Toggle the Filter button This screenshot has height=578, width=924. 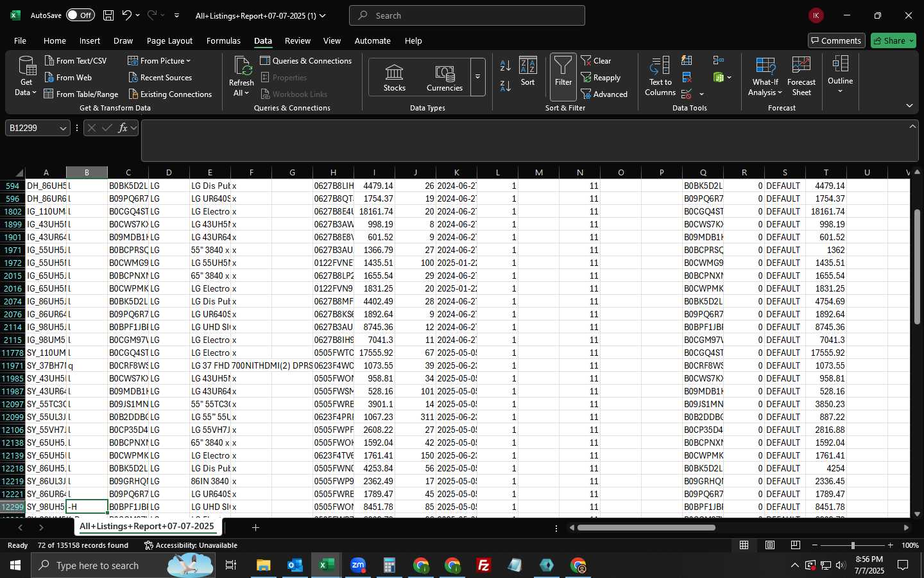563,76
